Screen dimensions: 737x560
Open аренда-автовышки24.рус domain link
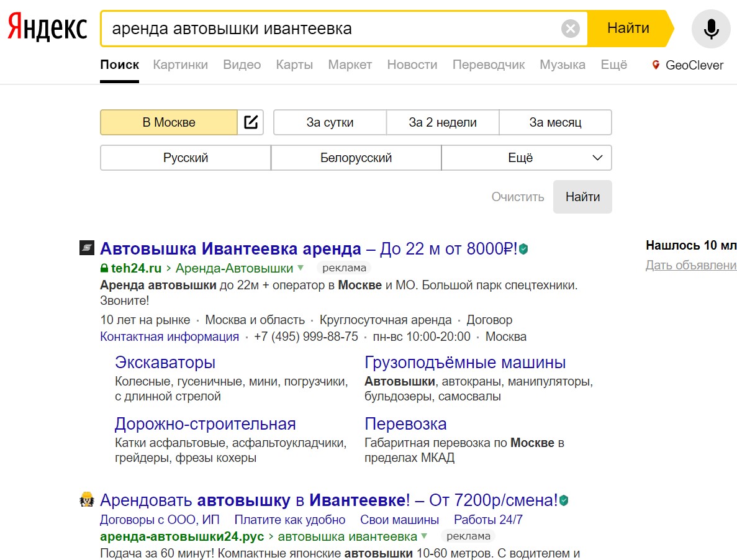183,536
